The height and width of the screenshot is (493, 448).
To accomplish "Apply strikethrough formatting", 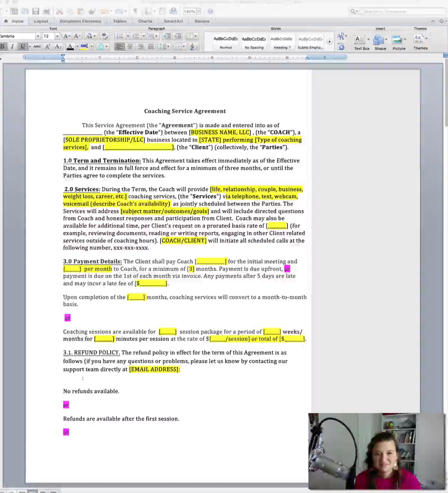I will pos(37,47).
